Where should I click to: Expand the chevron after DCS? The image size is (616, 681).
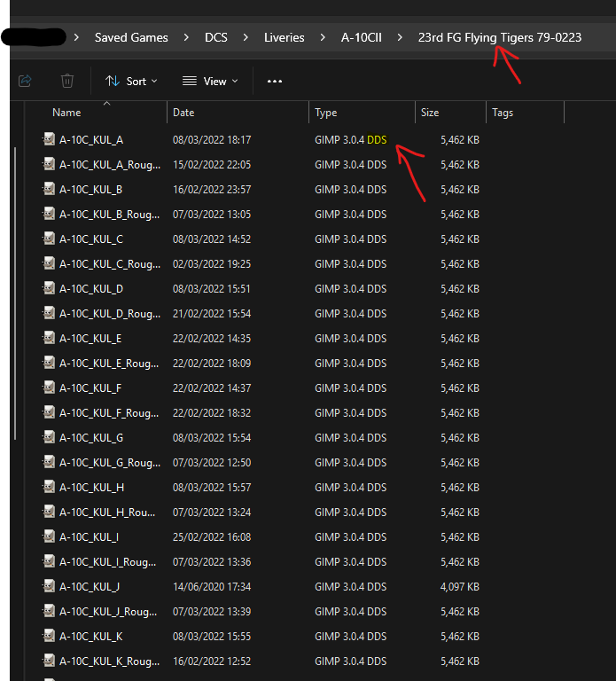point(246,38)
